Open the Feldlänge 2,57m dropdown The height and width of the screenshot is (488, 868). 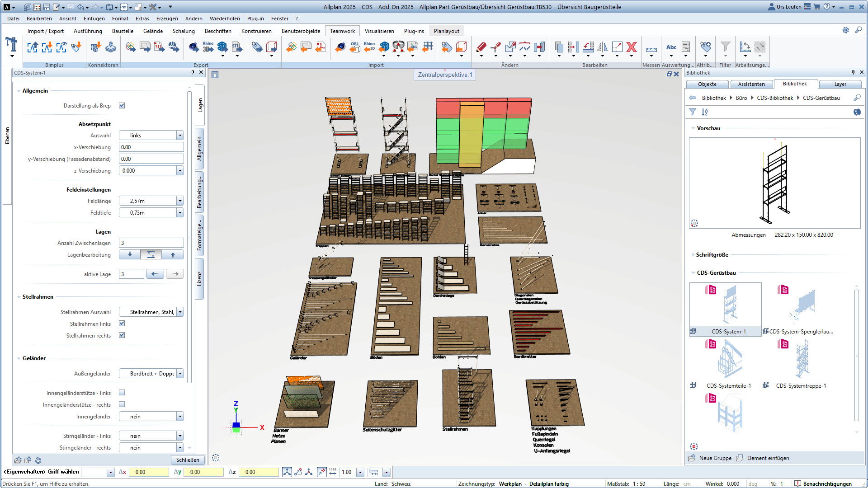coord(180,201)
